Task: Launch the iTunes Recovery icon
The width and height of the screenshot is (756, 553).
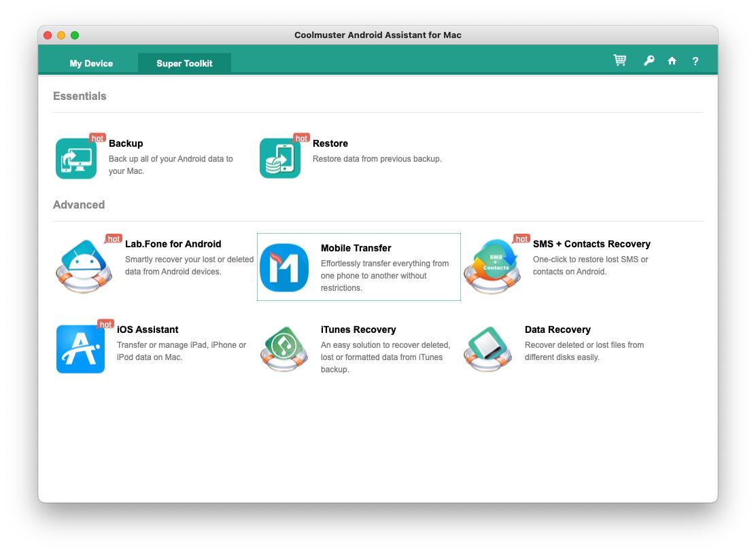Action: [284, 349]
